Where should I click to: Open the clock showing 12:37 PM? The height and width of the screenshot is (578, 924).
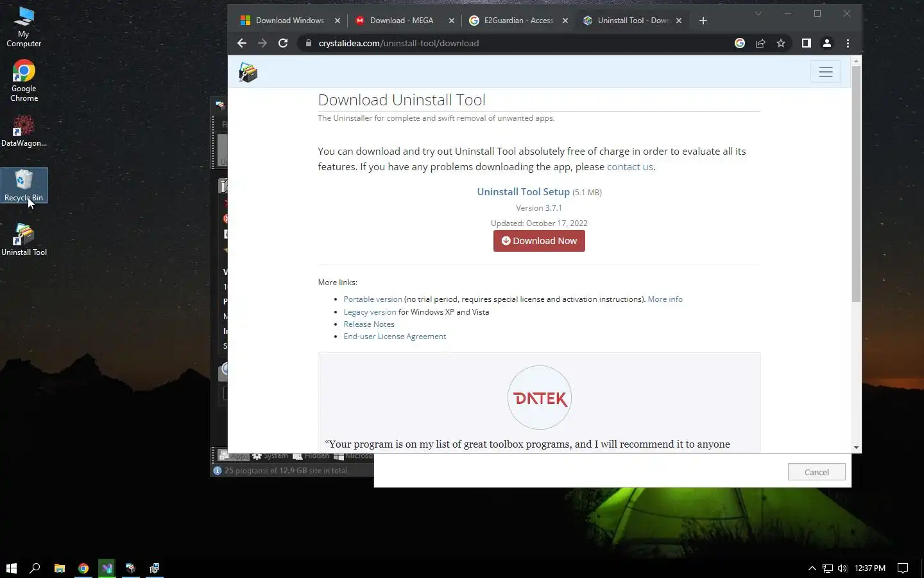(870, 568)
